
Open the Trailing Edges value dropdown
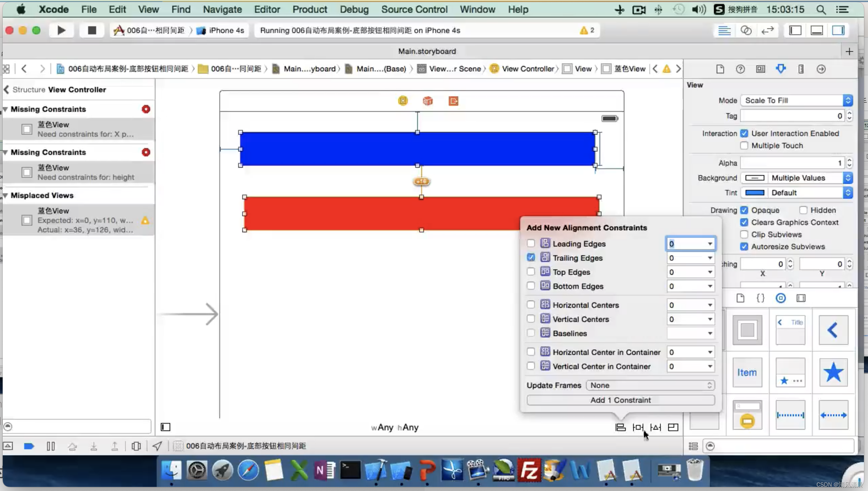710,257
